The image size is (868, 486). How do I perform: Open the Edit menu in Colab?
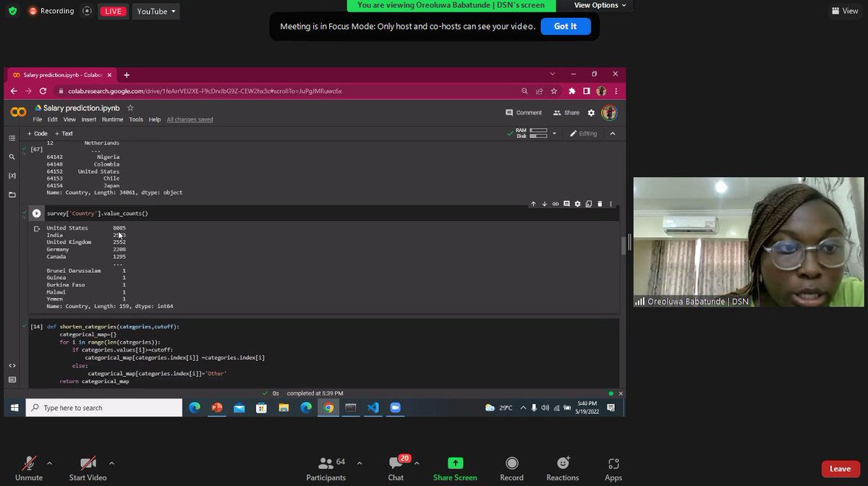(x=53, y=119)
